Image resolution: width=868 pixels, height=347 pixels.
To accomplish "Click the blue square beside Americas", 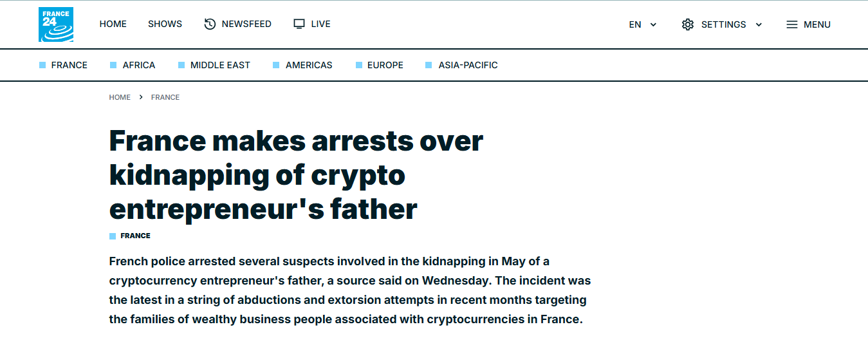I will pyautogui.click(x=276, y=65).
